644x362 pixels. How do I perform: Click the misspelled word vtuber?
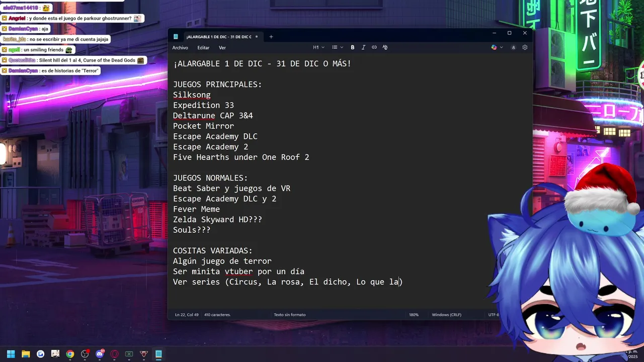click(x=238, y=272)
